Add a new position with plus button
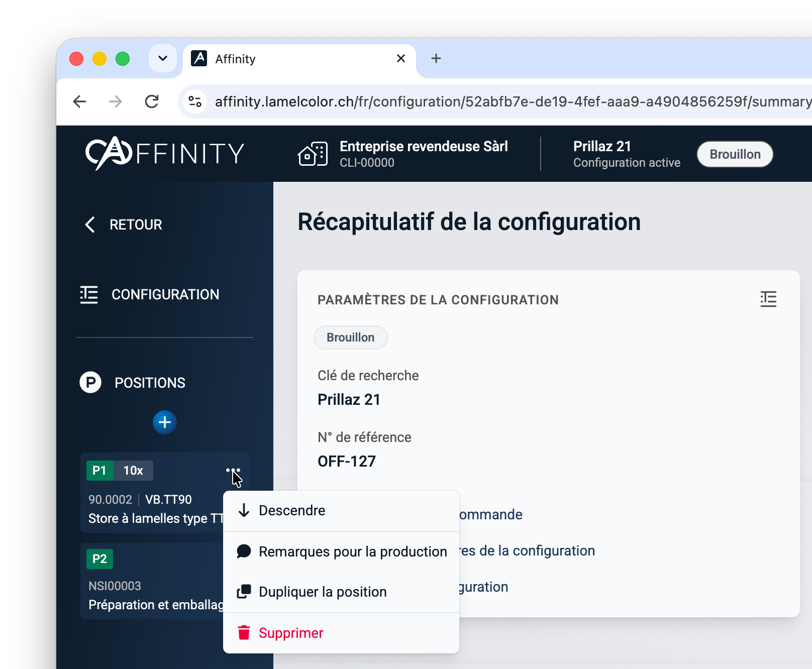This screenshot has width=812, height=669. tap(165, 422)
